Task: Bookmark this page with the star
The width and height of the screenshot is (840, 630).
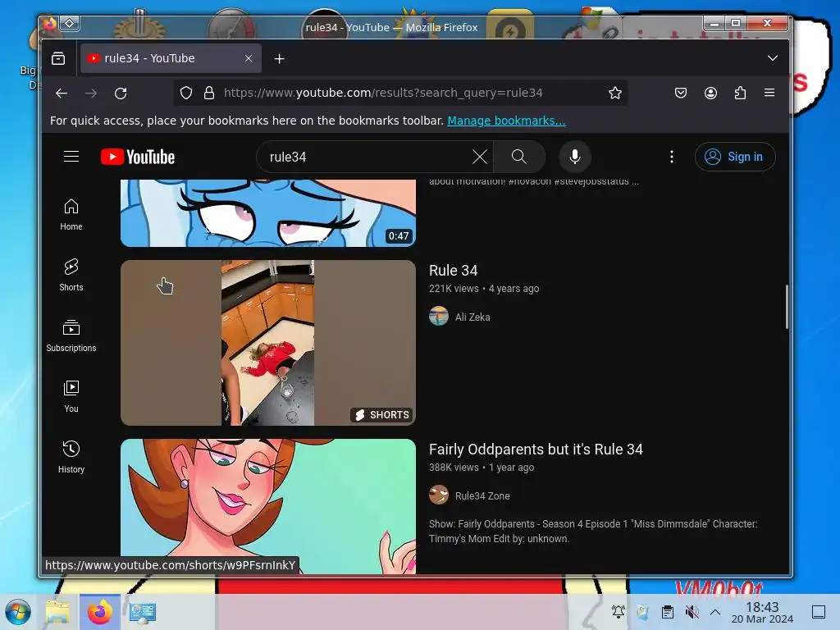Action: pyautogui.click(x=615, y=94)
